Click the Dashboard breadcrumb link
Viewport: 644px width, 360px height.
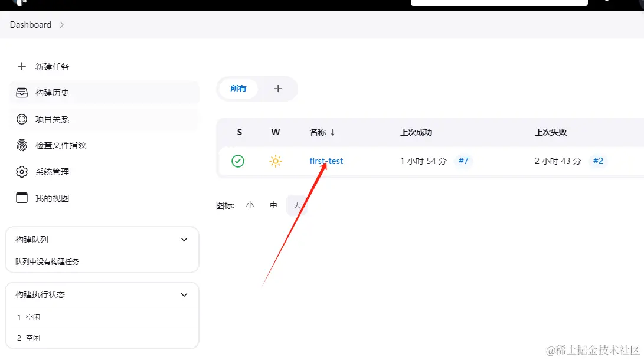coord(30,25)
